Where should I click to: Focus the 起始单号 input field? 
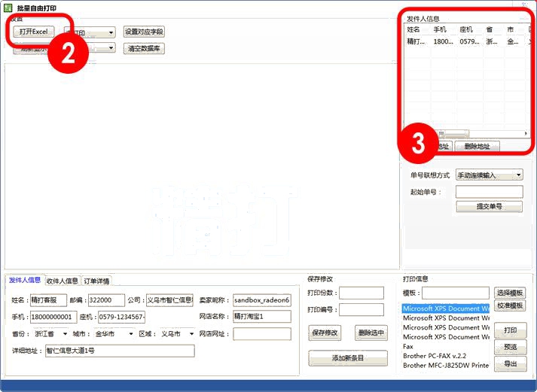coord(489,192)
